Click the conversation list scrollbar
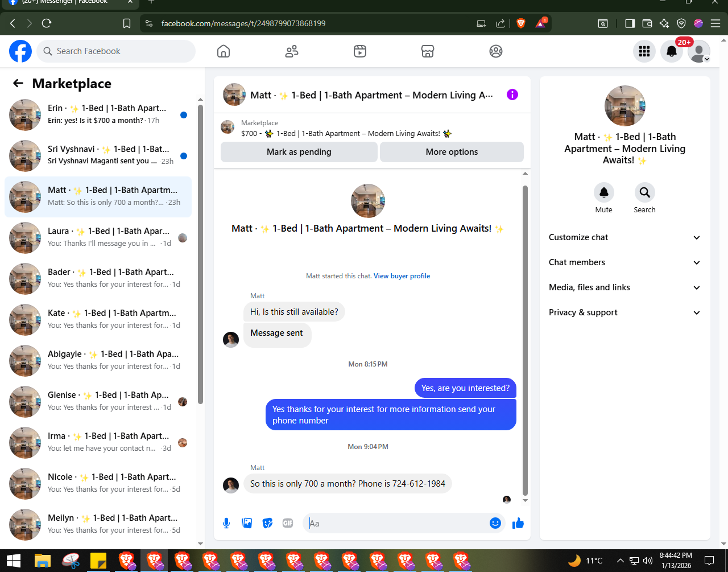728x572 pixels. click(200, 254)
